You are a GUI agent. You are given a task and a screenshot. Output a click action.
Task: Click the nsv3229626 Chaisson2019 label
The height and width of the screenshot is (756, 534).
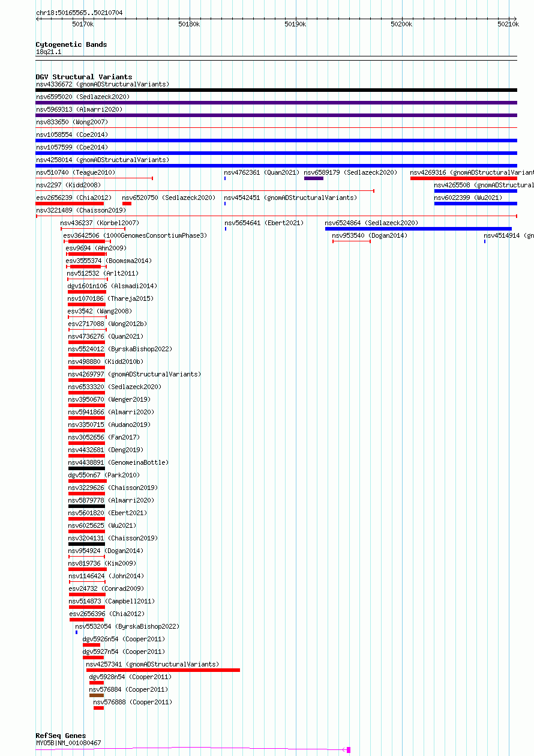[x=113, y=488]
